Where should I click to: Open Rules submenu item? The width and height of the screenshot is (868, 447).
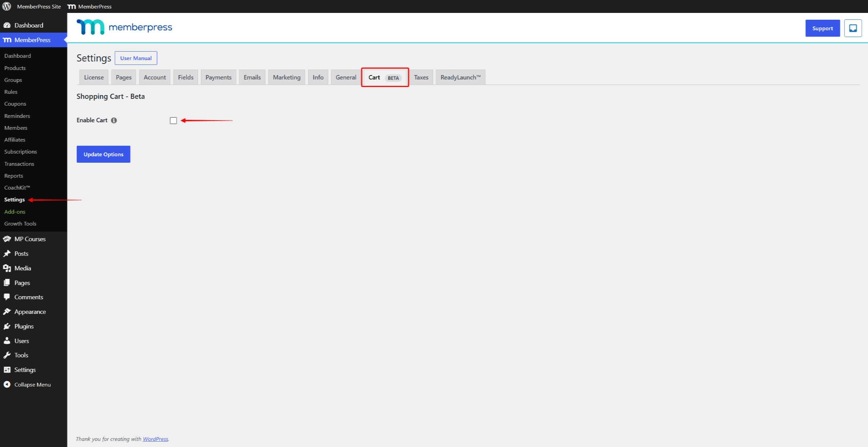coord(11,92)
